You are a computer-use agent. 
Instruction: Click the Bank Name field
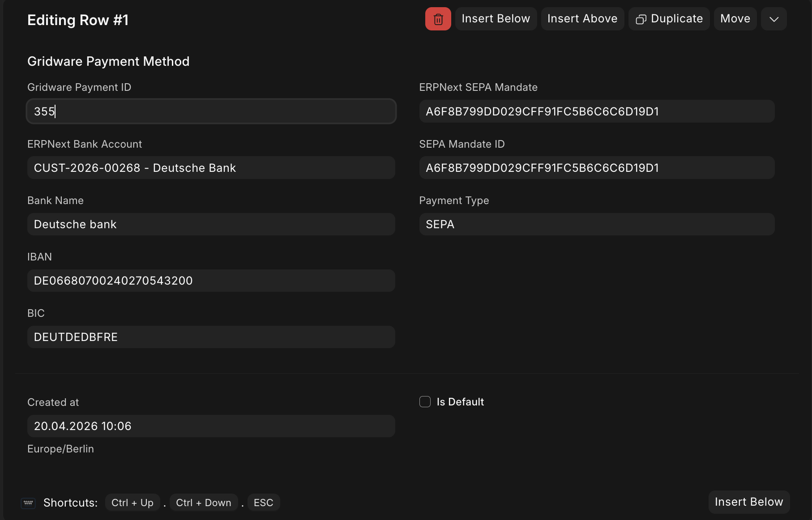click(x=211, y=224)
